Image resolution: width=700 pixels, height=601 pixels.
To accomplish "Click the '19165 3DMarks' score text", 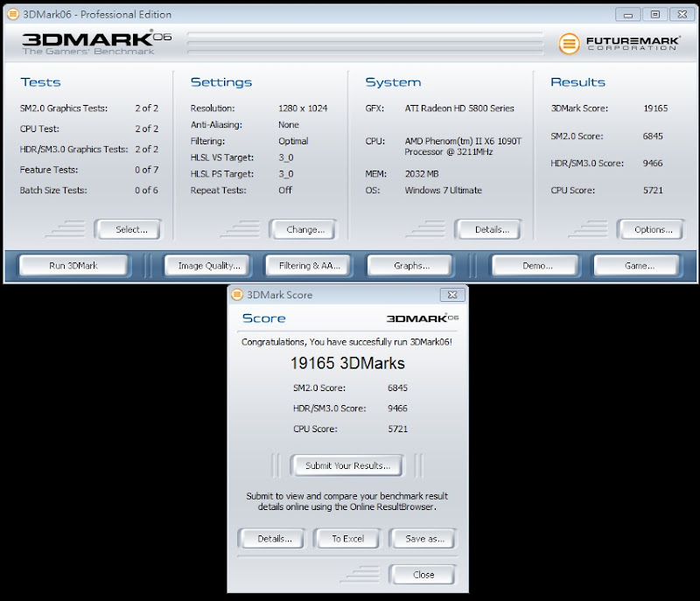I will click(x=347, y=363).
